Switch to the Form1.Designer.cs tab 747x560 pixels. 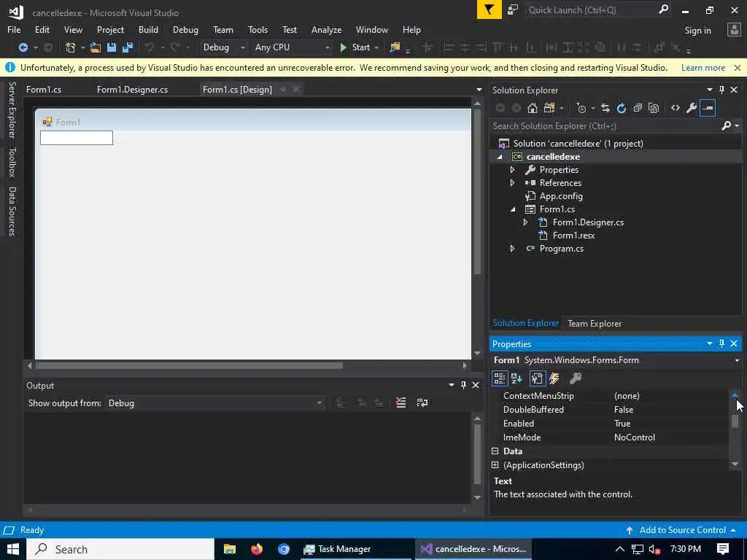[x=132, y=90]
